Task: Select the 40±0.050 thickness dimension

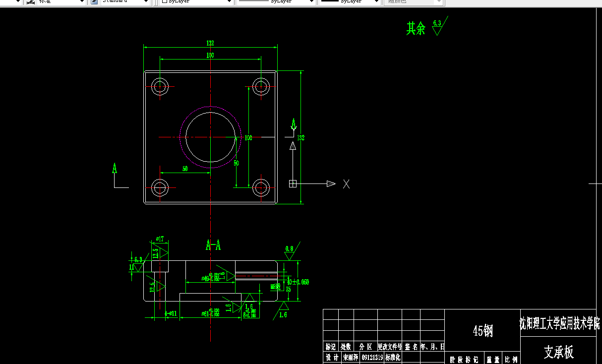Action: 299,282
